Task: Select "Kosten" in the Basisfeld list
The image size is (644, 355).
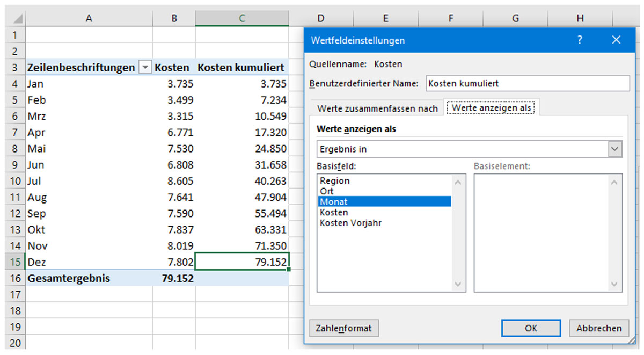Action: point(335,212)
